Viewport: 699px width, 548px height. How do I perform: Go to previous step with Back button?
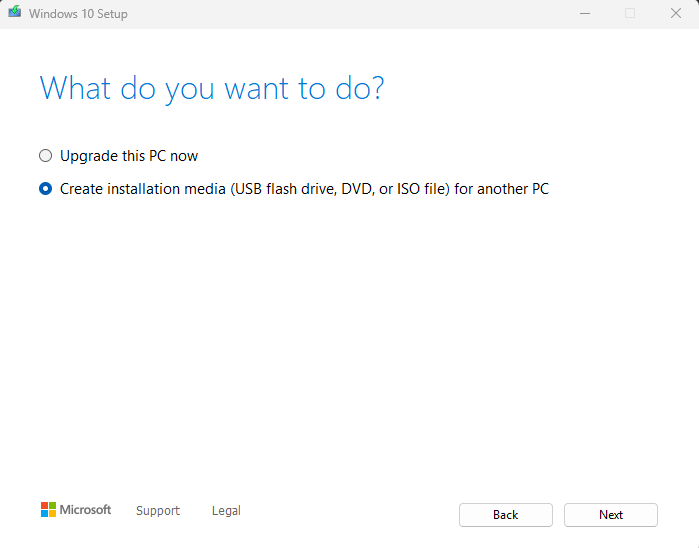click(505, 515)
